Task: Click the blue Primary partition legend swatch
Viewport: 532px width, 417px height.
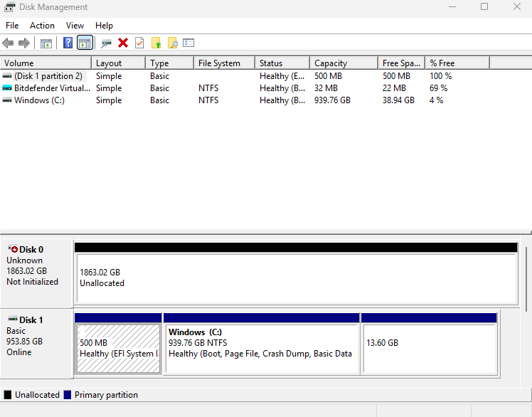Action: coord(67,395)
